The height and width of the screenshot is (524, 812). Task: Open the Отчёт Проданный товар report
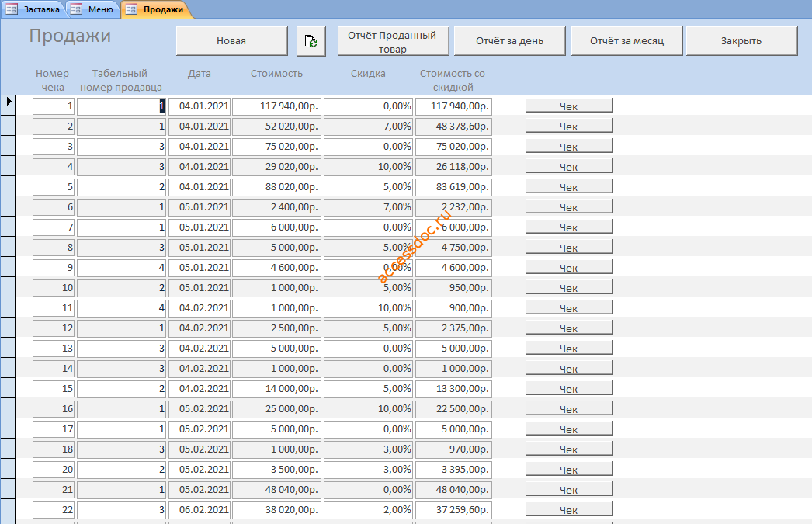tap(393, 41)
